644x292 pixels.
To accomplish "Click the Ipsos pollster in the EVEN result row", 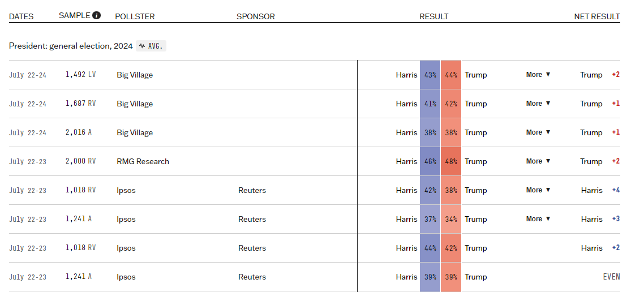I will point(126,277).
